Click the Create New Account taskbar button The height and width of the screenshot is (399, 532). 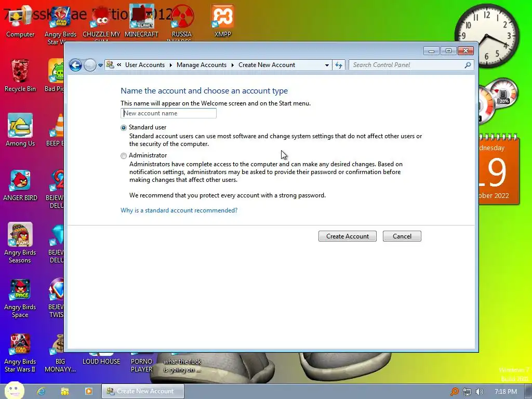143,391
